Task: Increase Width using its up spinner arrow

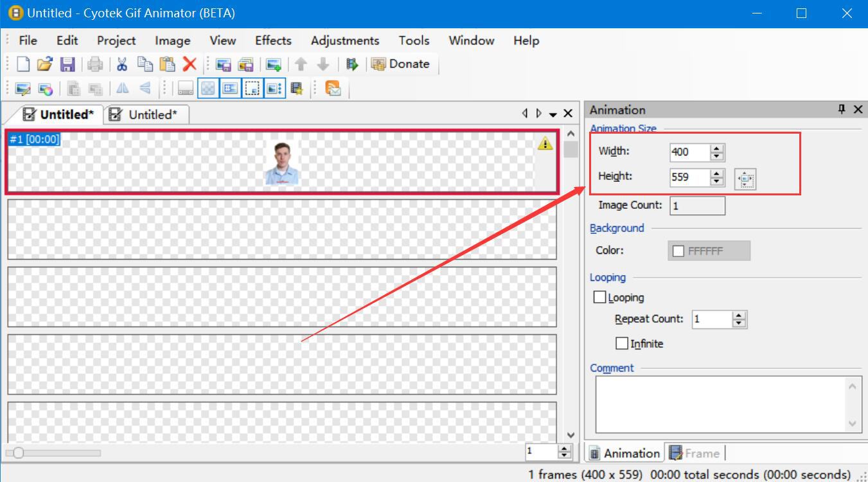Action: (718, 148)
